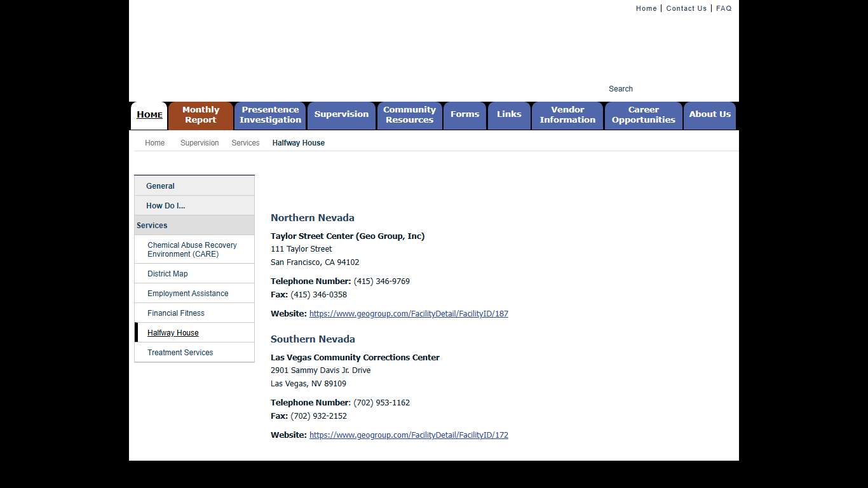
Task: Visit the Taylor Street Center website link
Action: (x=409, y=314)
